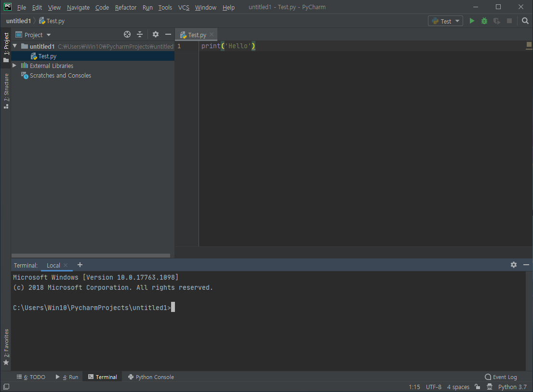This screenshot has height=392, width=533.
Task: Start debugging with the green bug icon
Action: point(484,21)
